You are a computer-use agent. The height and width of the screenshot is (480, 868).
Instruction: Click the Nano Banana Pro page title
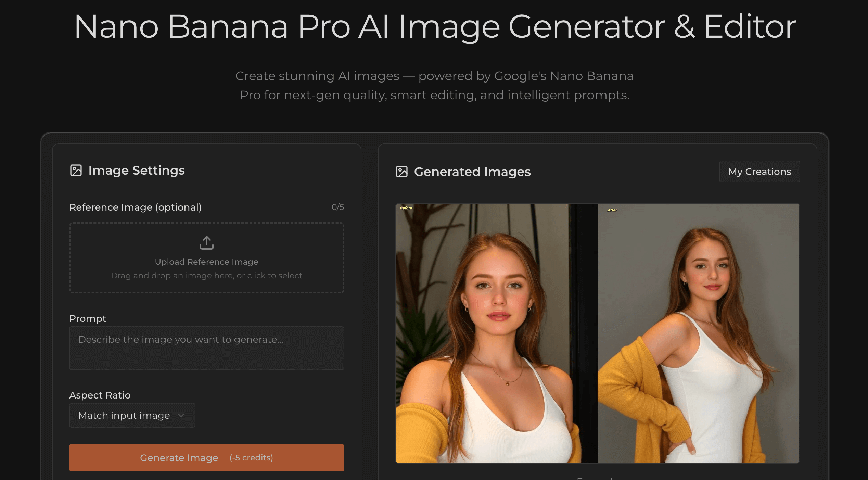point(434,27)
